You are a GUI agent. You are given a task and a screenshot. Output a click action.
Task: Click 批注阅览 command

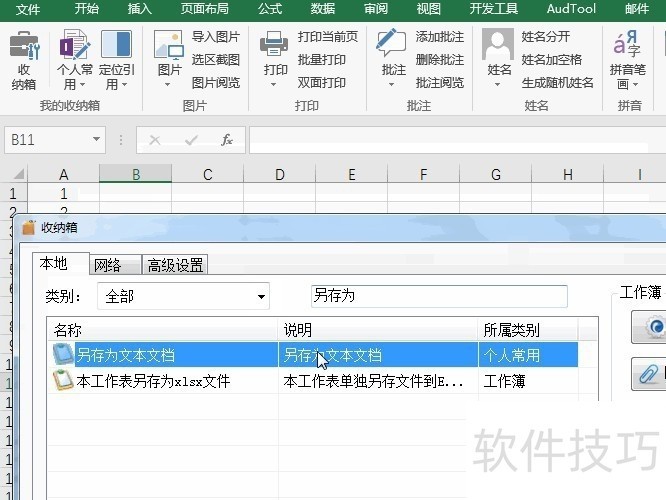[440, 83]
